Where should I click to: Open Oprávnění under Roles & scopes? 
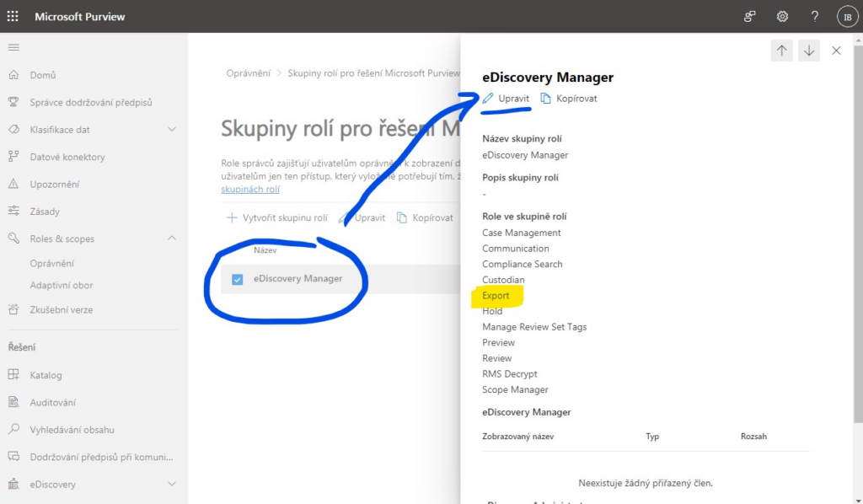(51, 264)
